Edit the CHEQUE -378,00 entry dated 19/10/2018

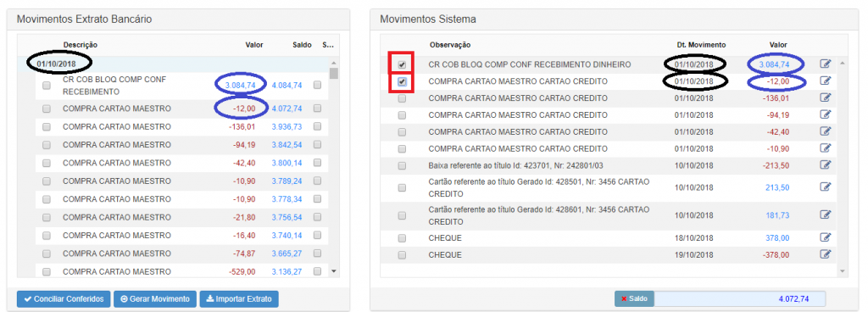click(x=826, y=254)
